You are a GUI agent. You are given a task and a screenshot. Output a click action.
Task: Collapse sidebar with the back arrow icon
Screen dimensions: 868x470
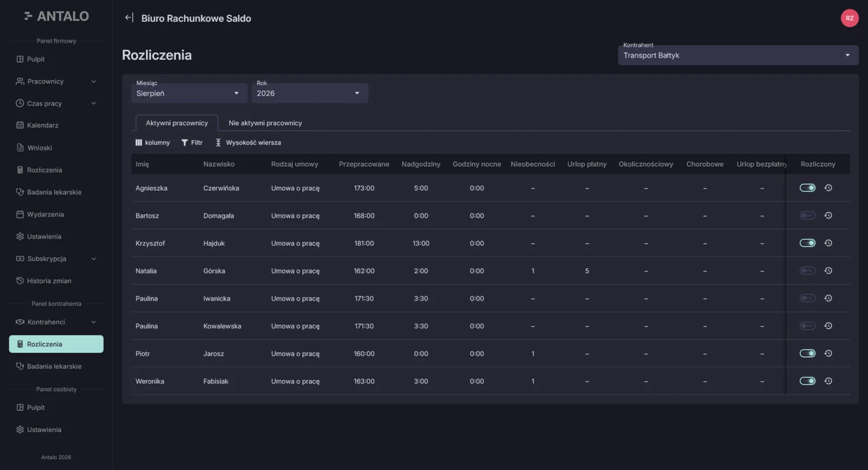pyautogui.click(x=129, y=18)
